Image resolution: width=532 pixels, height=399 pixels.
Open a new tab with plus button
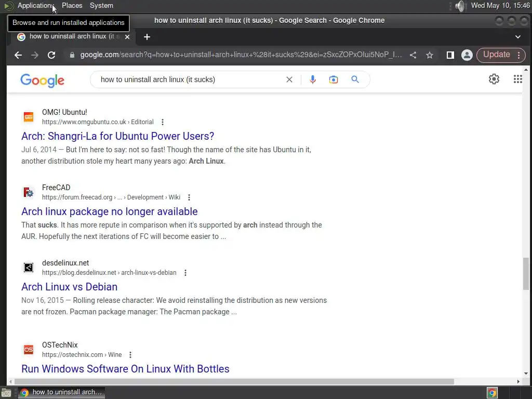(x=147, y=37)
